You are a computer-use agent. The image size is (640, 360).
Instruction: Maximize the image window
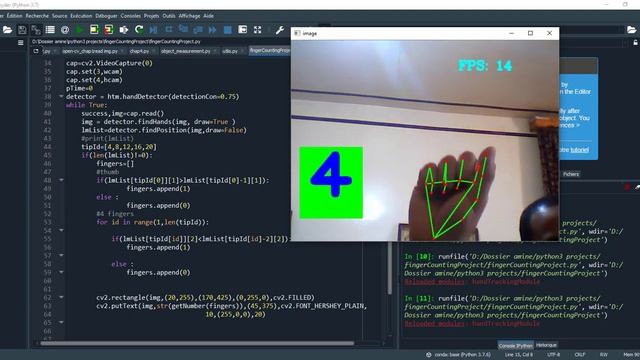click(530, 33)
